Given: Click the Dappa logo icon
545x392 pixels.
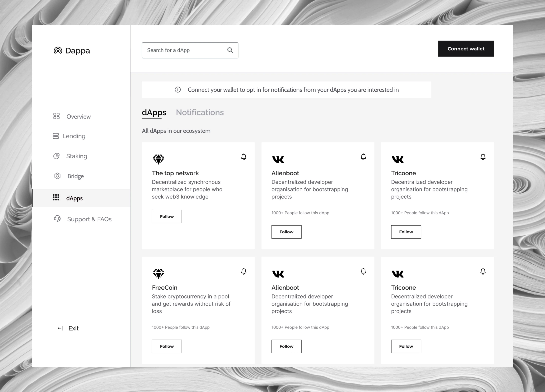Looking at the screenshot, I should coord(58,50).
